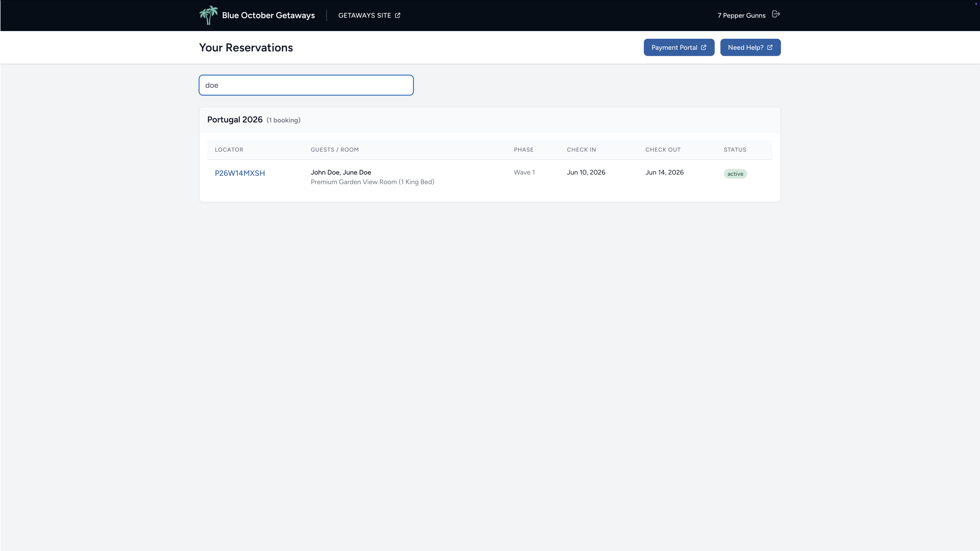Click the GUESTS / ROOM column header
The height and width of the screenshot is (551, 980).
click(x=335, y=149)
